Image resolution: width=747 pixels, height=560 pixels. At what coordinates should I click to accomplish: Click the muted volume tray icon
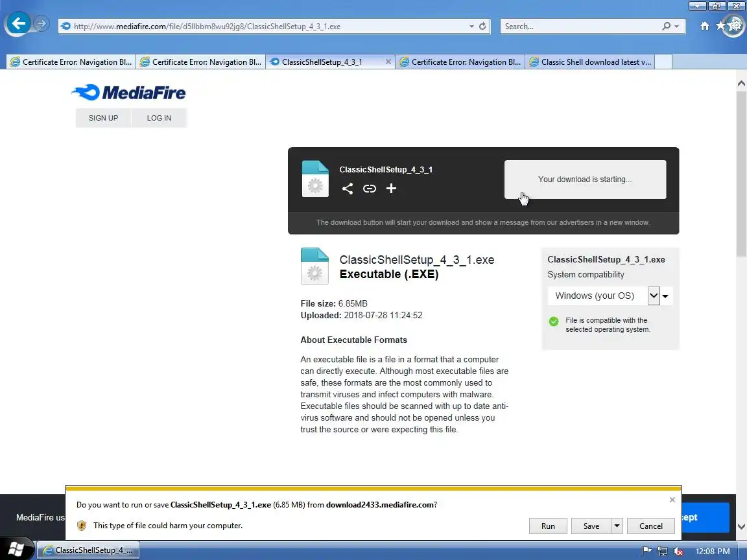678,551
